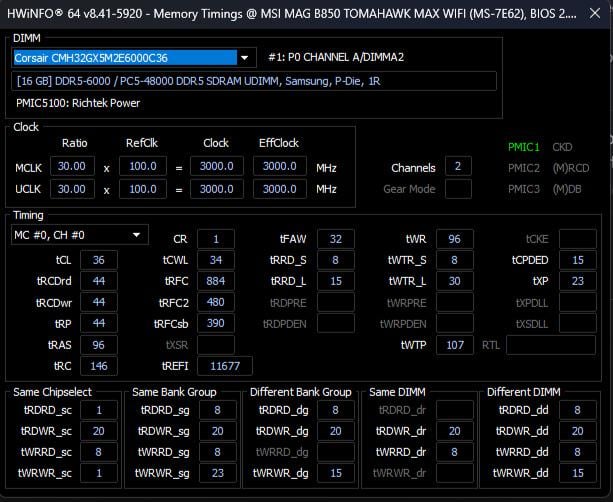This screenshot has height=502, width=613.
Task: Select the tWRWR_dd value field
Action: (577, 473)
